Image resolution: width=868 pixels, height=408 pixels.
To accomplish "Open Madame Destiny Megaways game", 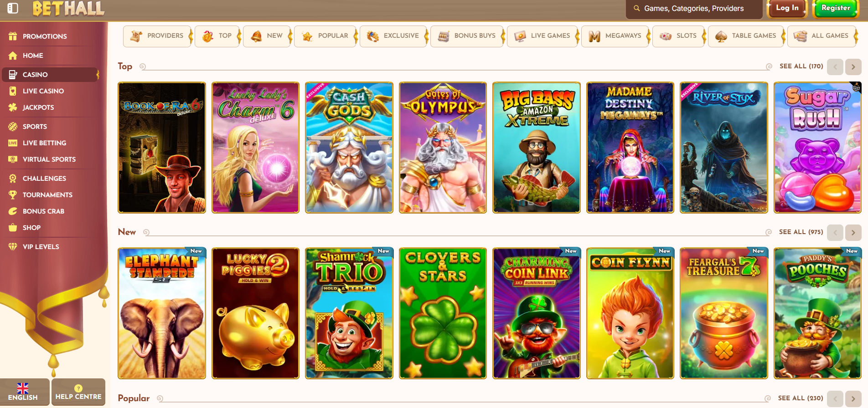I will (630, 148).
